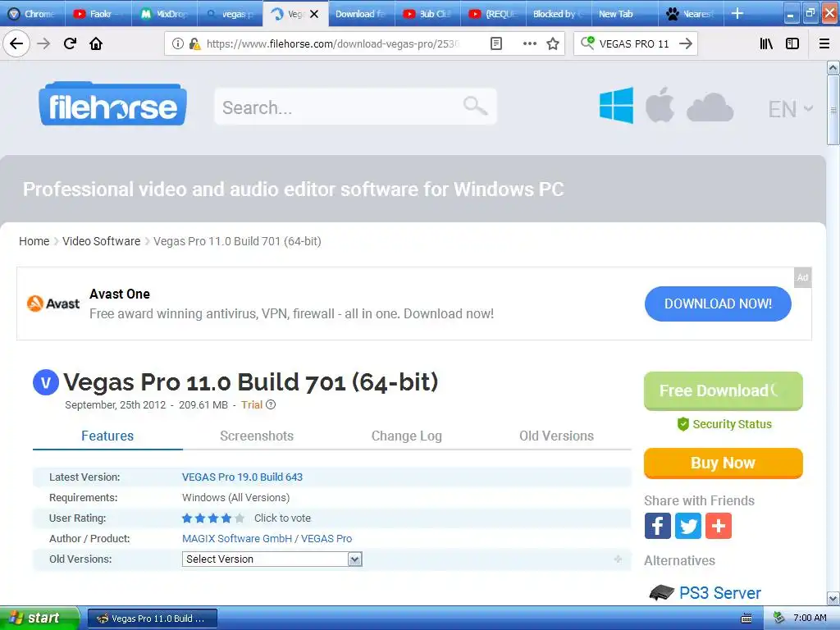Screen dimensions: 840x630
Task: Open a new browser tab with plus
Action: click(x=737, y=13)
